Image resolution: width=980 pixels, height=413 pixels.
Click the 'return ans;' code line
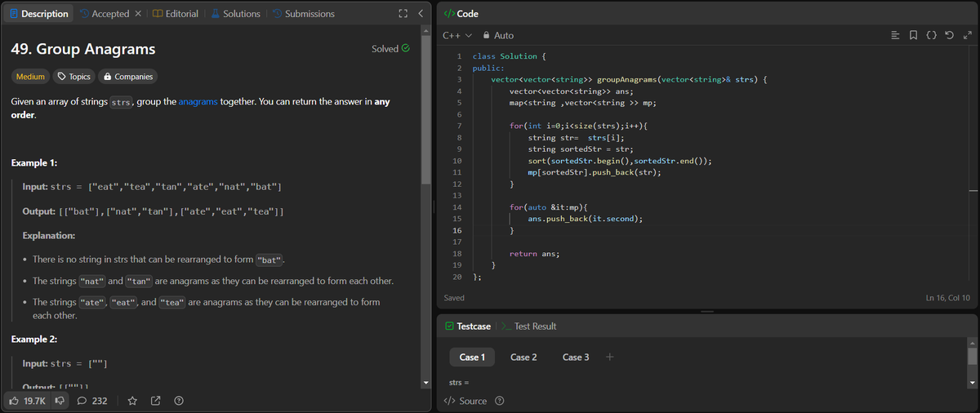534,254
